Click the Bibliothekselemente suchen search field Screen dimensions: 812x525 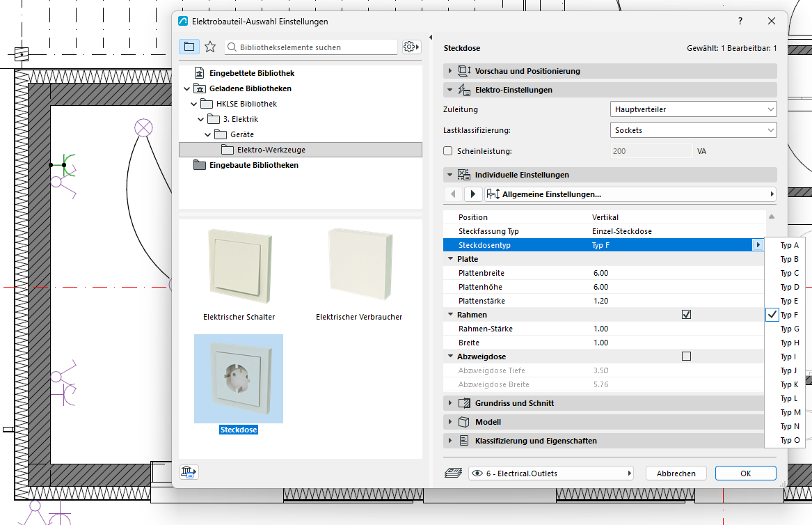[x=311, y=47]
